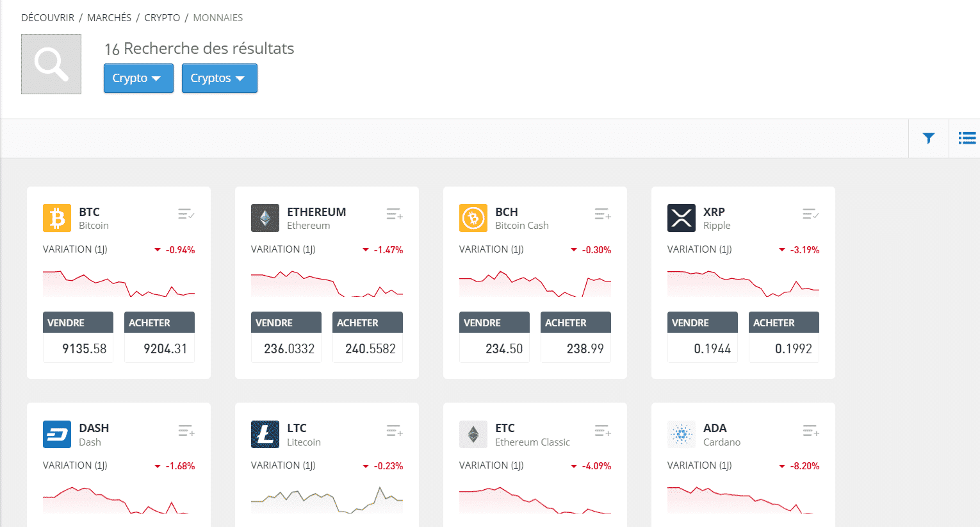Click the Bitcoin Cash subtitle
980x527 pixels.
tap(522, 226)
